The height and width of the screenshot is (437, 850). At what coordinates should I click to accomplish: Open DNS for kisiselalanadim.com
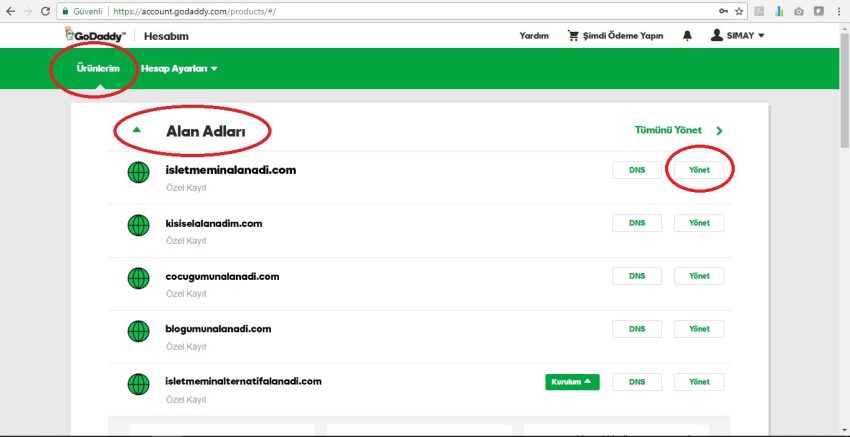click(x=637, y=223)
